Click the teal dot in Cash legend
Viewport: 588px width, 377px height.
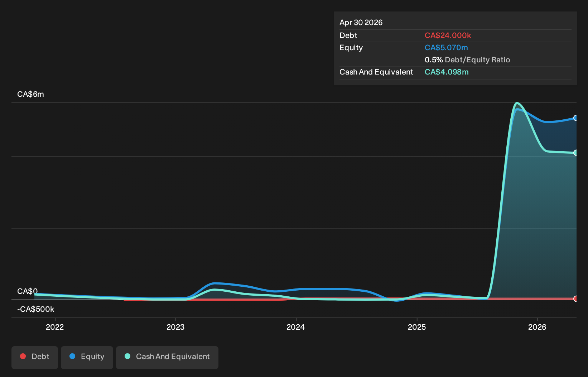(127, 356)
